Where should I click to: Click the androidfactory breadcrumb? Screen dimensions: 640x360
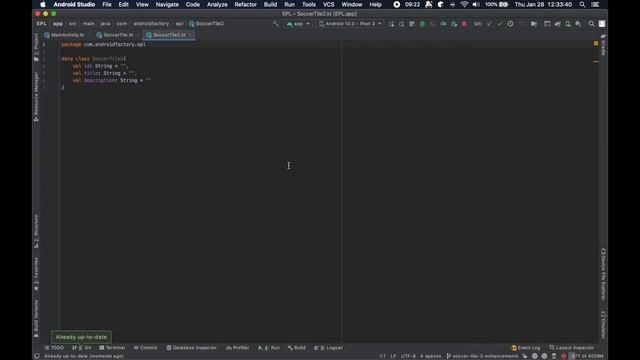coord(151,24)
